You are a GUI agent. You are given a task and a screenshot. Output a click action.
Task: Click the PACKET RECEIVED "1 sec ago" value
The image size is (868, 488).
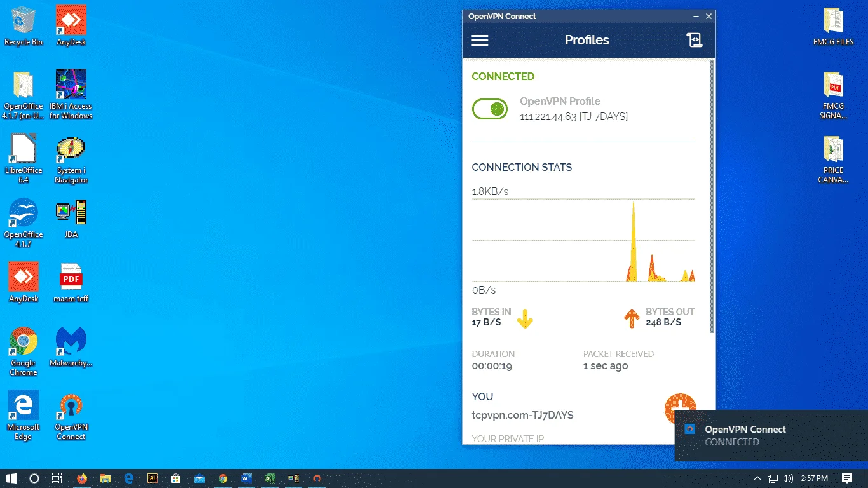coord(606,366)
